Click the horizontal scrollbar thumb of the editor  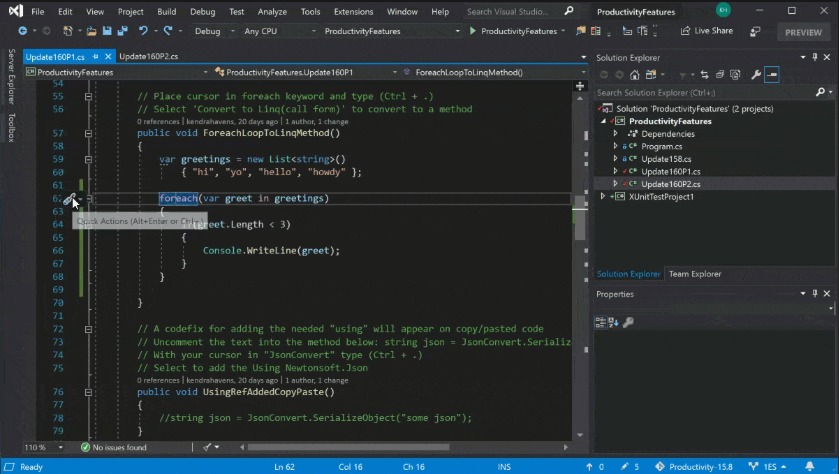[x=348, y=447]
